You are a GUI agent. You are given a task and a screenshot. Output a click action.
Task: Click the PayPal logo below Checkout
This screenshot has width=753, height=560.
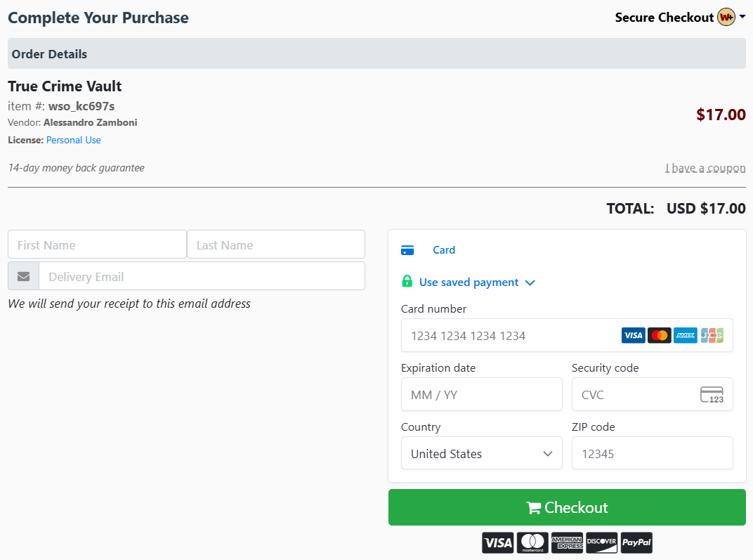point(636,542)
